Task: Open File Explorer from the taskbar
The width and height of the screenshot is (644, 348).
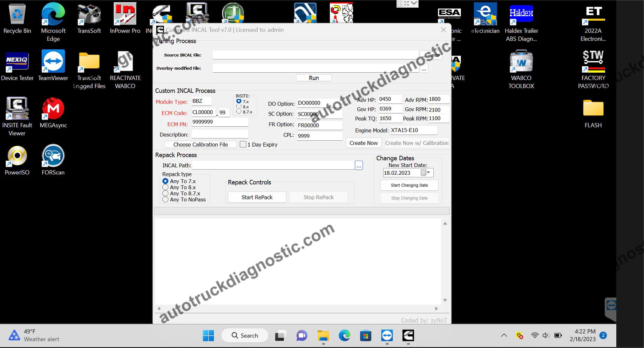Action: point(323,336)
